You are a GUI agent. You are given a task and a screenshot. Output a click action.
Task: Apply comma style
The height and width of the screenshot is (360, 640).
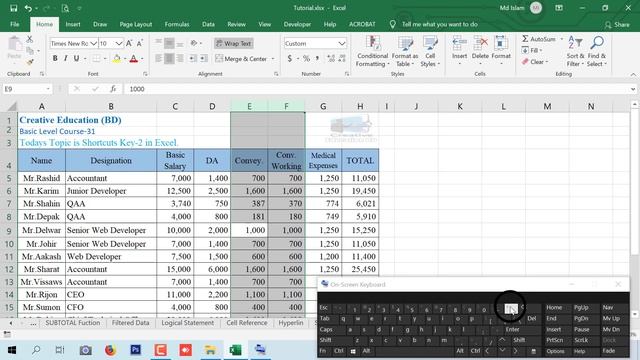(317, 59)
